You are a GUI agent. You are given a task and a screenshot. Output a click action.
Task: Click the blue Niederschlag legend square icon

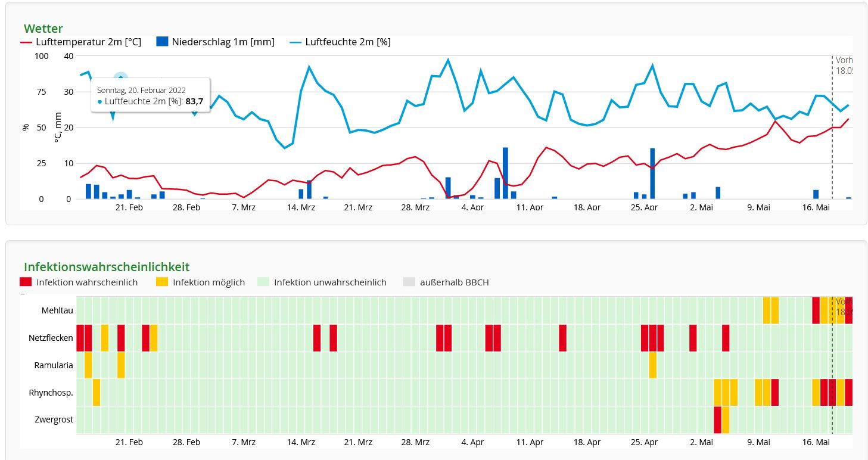[x=161, y=42]
